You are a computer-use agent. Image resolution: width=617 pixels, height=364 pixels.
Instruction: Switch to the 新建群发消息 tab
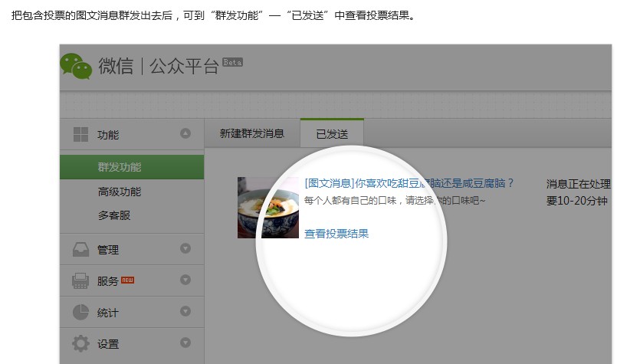251,133
